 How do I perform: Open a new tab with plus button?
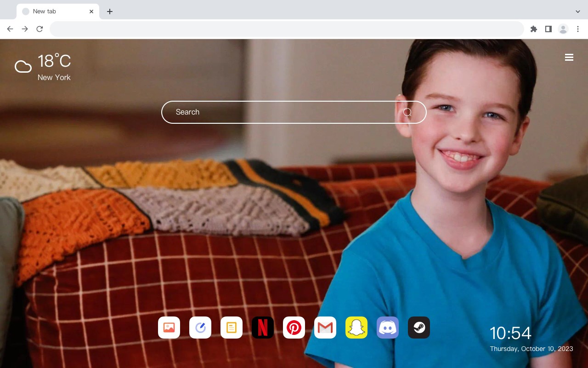click(x=109, y=11)
